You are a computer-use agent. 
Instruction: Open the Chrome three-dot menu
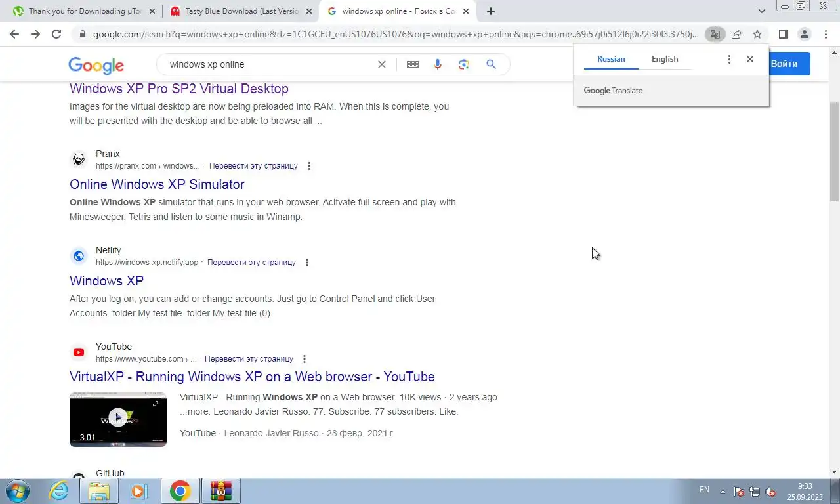click(826, 34)
